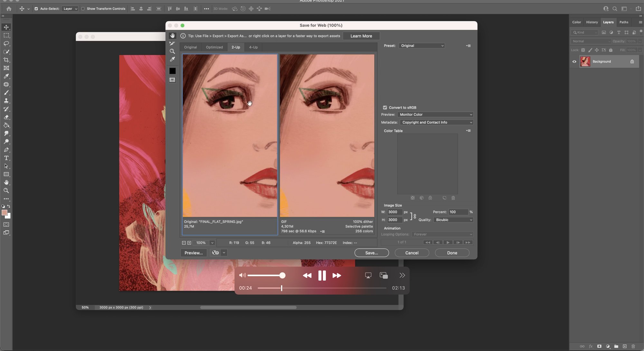Switch to the 4-Up tab

click(253, 47)
